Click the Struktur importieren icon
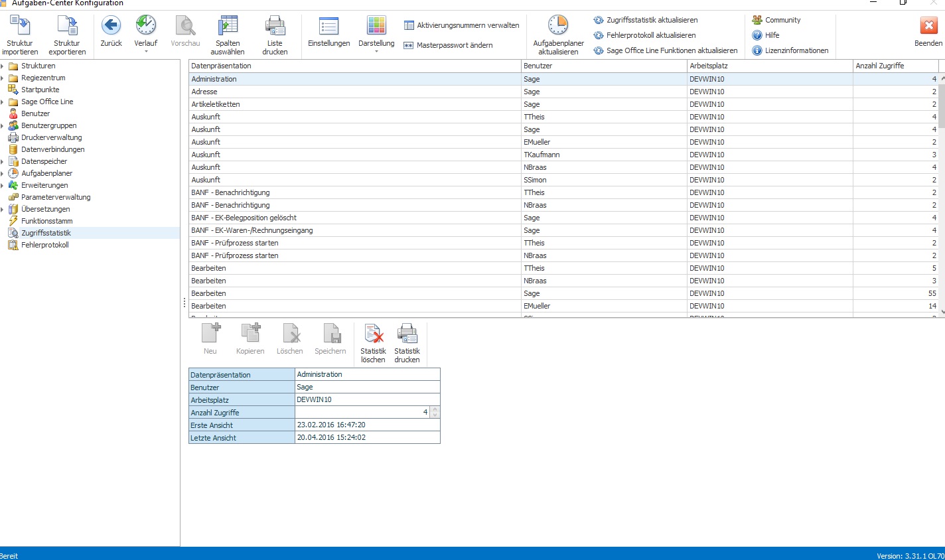The height and width of the screenshot is (560, 945). pyautogui.click(x=20, y=26)
